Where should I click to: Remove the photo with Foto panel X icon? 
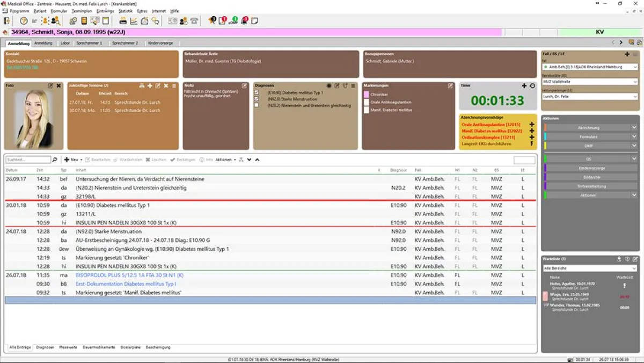58,85
